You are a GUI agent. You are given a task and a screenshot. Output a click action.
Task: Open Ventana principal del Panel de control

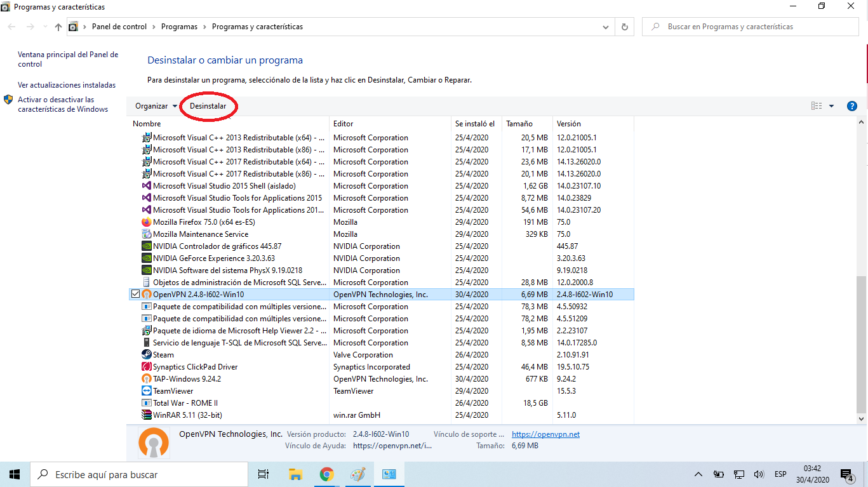[68, 59]
